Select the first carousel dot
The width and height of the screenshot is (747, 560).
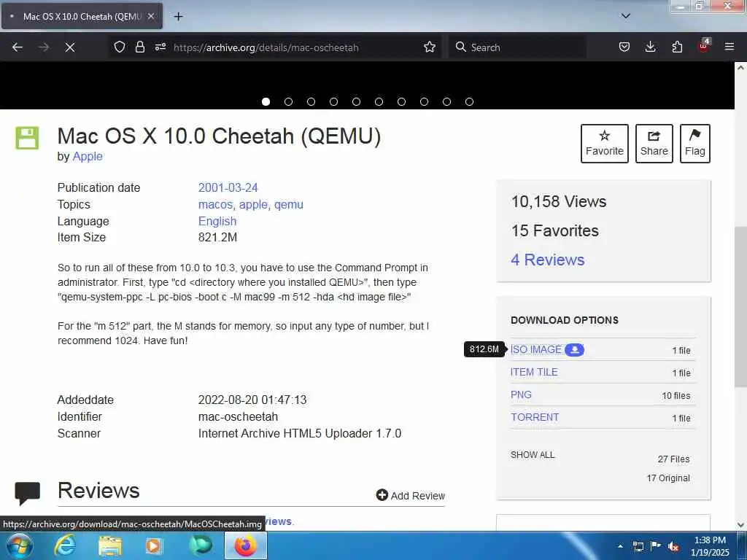tap(266, 101)
